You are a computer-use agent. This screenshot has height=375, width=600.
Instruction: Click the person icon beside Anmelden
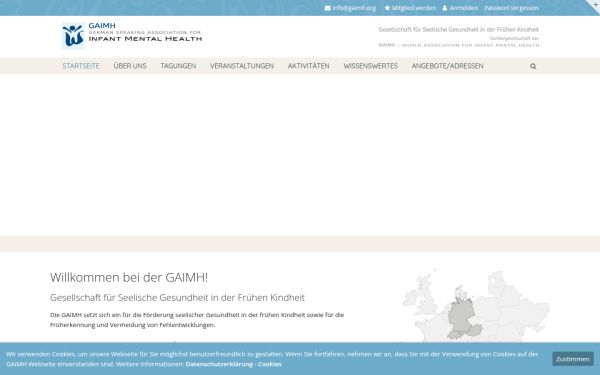pos(445,8)
